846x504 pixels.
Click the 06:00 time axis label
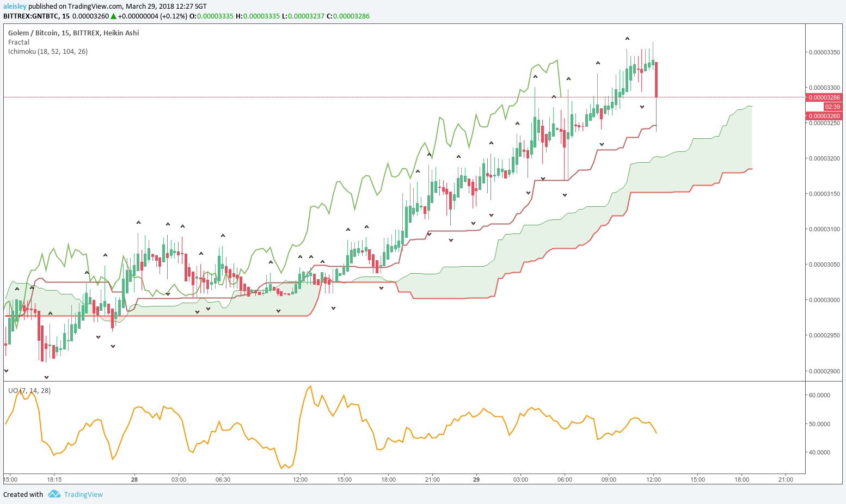click(565, 480)
